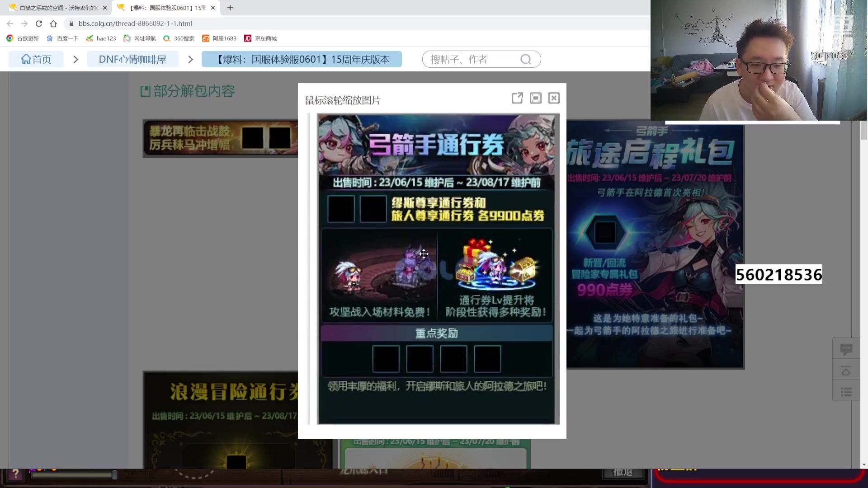This screenshot has height=488, width=868.
Task: Click the actual-size image viewer icon
Action: click(x=536, y=98)
